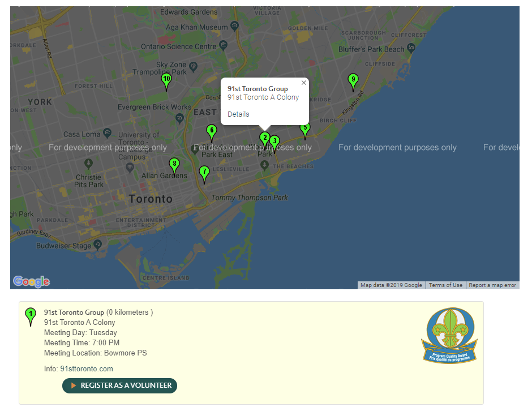Click Budweiser Stage music icon
The image size is (532, 407).
98,244
